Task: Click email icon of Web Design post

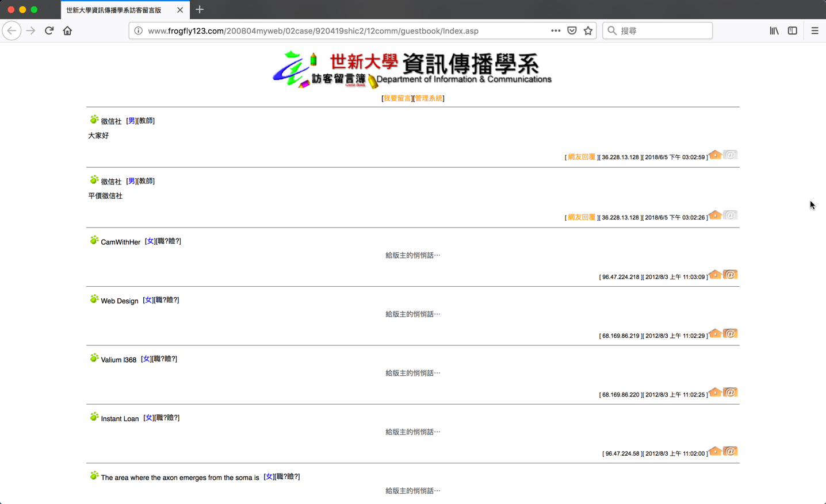Action: click(x=730, y=333)
